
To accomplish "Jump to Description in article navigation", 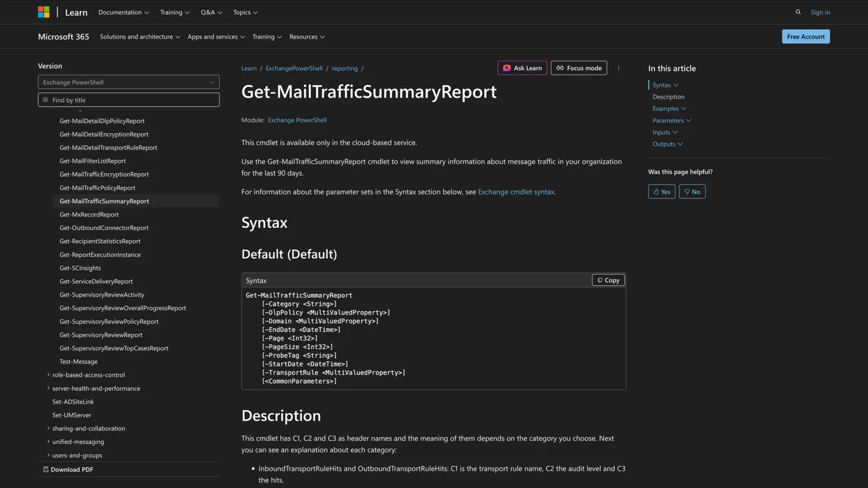I will point(668,97).
